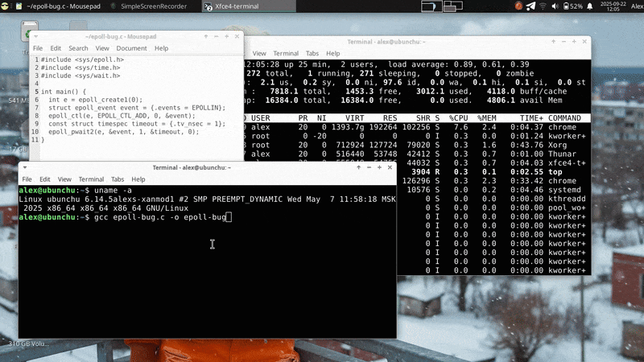The height and width of the screenshot is (362, 644).
Task: Click the Xorg process row in top
Action: [x=417, y=146]
